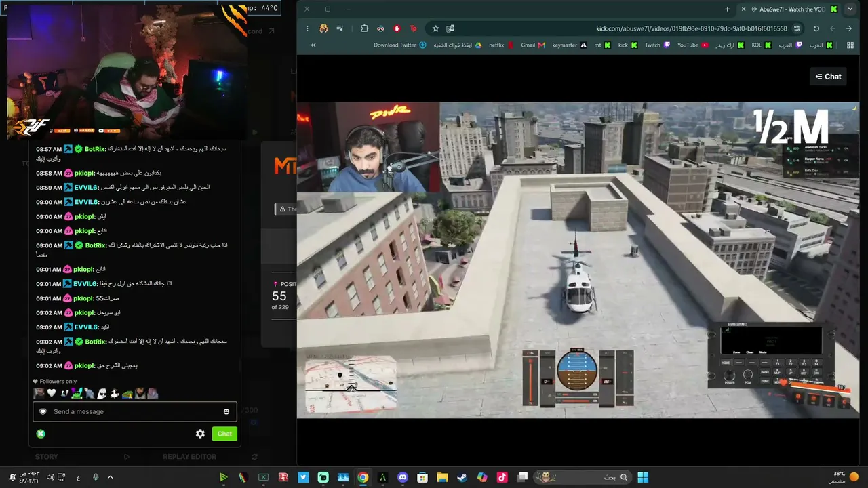Toggle the Chat panel on the video page
The width and height of the screenshot is (868, 488).
click(828, 77)
